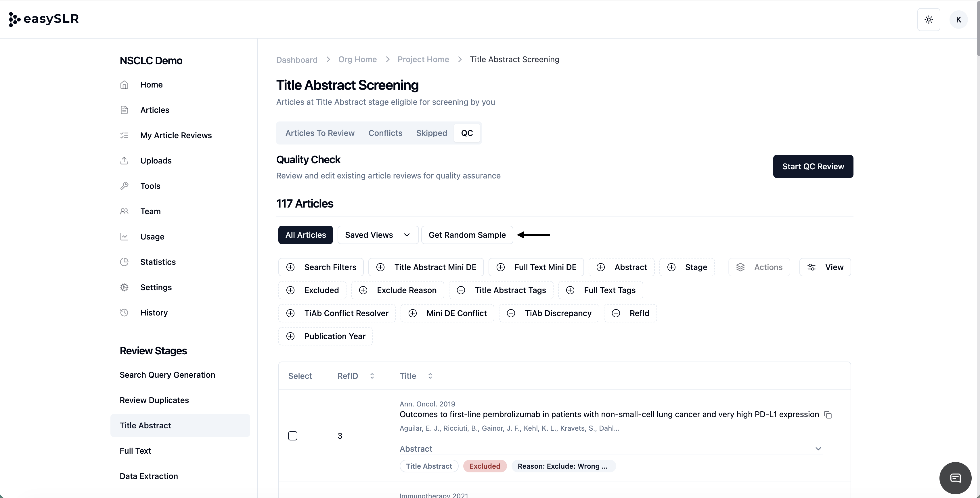
Task: Open the Saved Views dropdown
Action: click(x=377, y=235)
